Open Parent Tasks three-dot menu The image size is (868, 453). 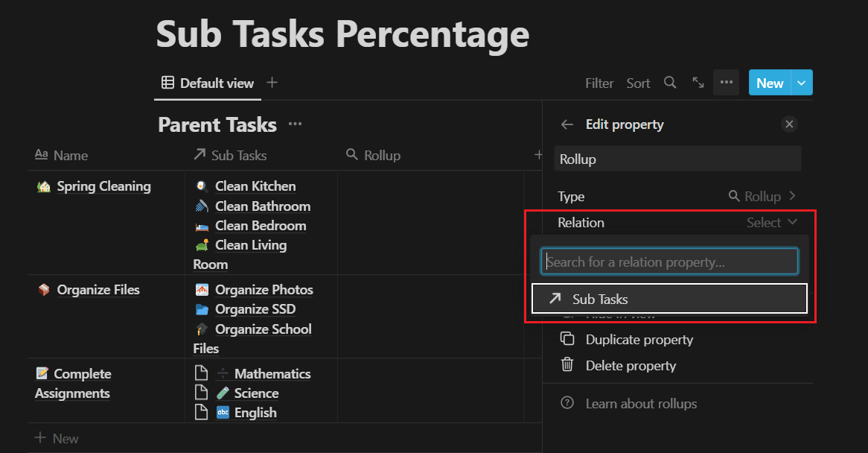tap(295, 124)
